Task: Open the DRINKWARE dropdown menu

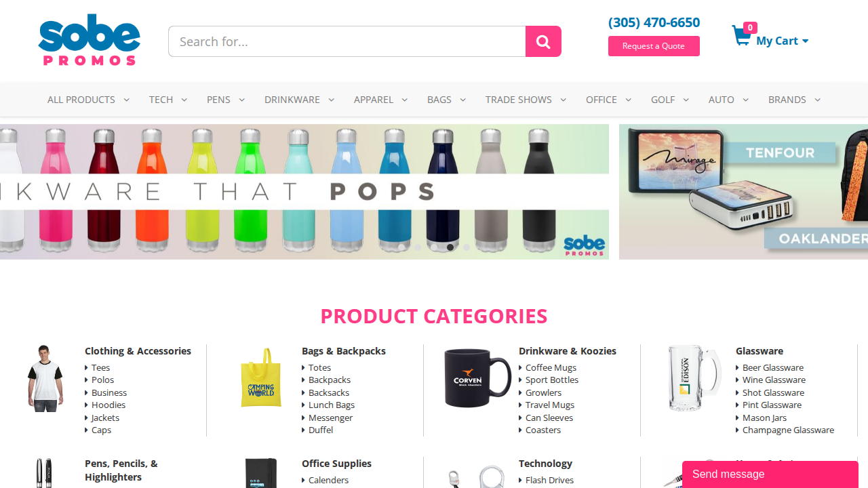Action: pyautogui.click(x=299, y=100)
